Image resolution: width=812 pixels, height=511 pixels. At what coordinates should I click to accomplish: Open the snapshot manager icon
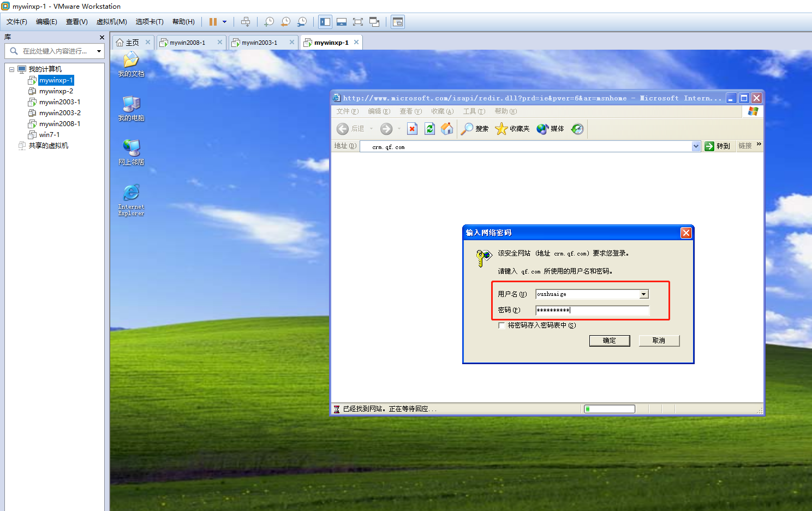coord(302,22)
